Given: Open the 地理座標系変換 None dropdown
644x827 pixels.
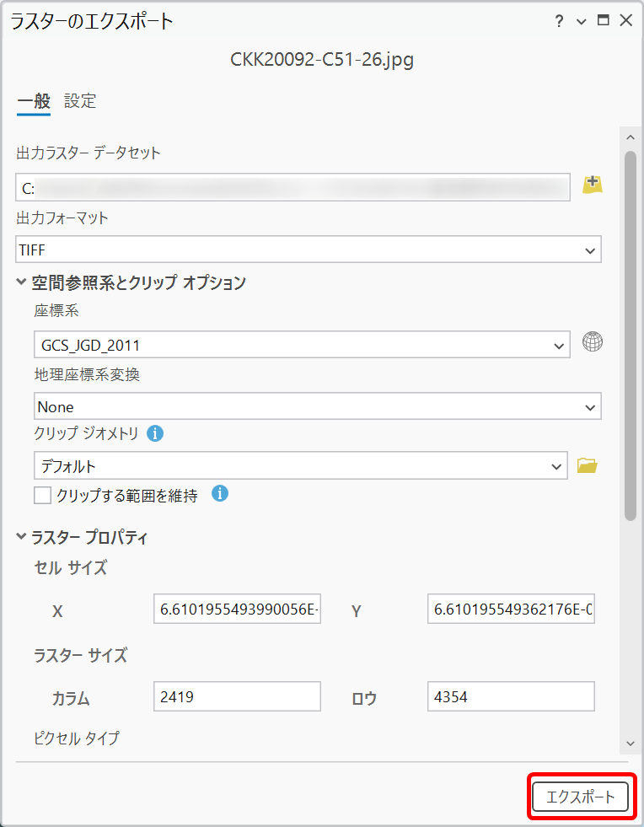Looking at the screenshot, I should tap(317, 406).
